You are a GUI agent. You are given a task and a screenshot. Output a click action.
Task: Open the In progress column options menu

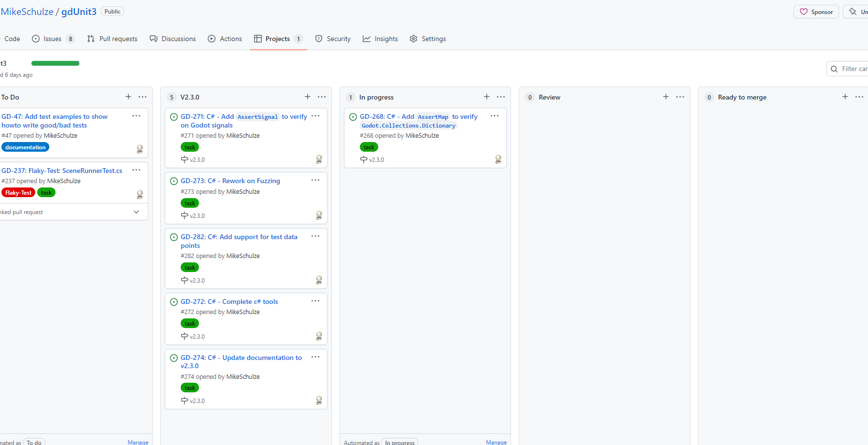click(x=501, y=97)
